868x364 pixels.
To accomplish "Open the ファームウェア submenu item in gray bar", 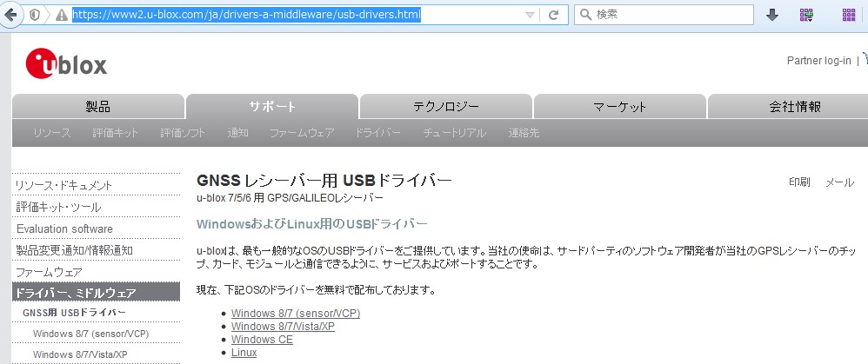I will tap(302, 133).
